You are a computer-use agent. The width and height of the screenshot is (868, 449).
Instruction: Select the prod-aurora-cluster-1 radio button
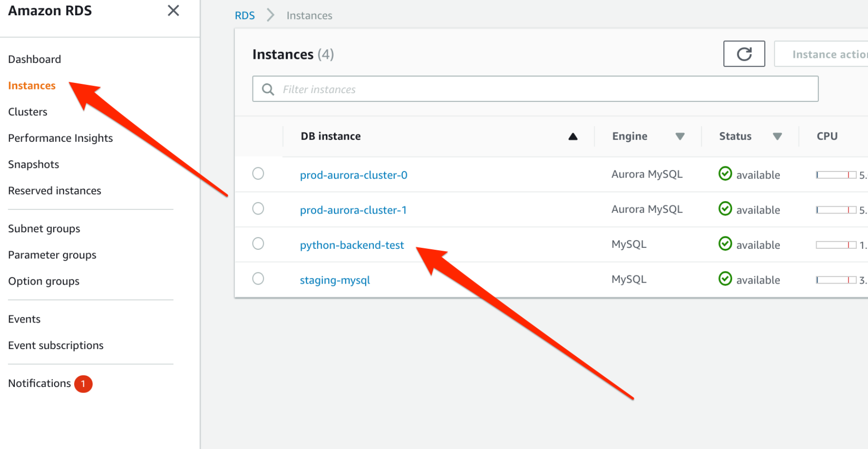[258, 209]
